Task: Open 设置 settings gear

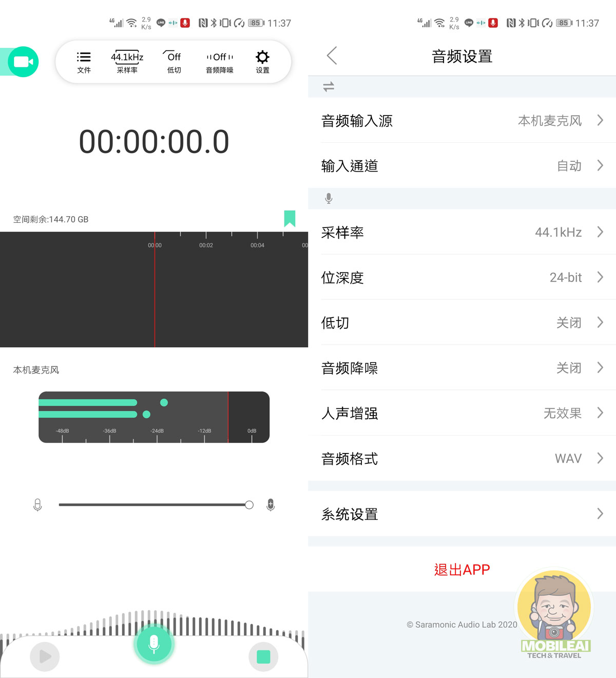Action: point(262,63)
